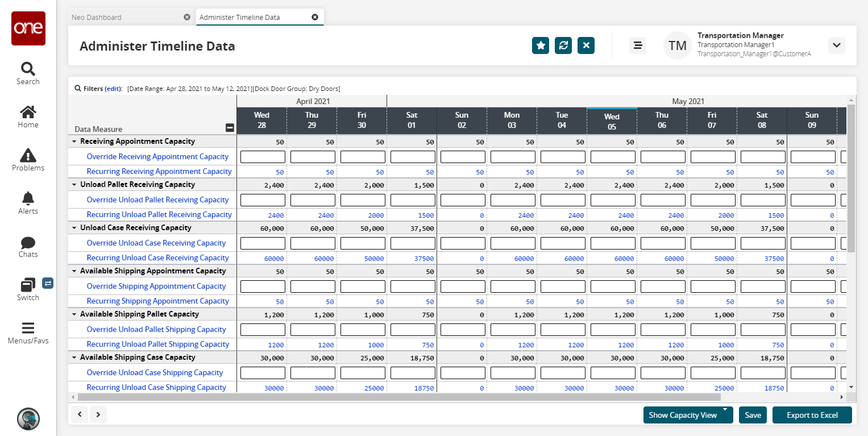Open the Problems warning icon
Image resolution: width=868 pixels, height=436 pixels.
click(x=28, y=155)
